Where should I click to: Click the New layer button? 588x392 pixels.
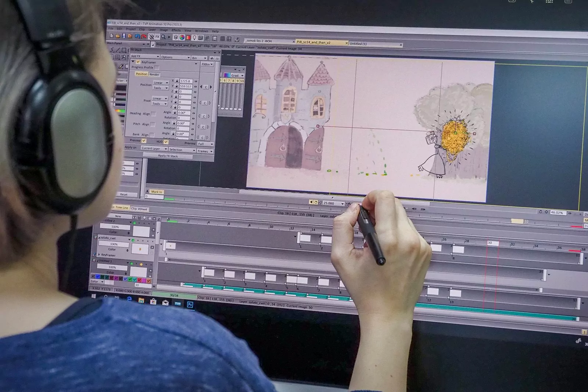[x=118, y=216]
